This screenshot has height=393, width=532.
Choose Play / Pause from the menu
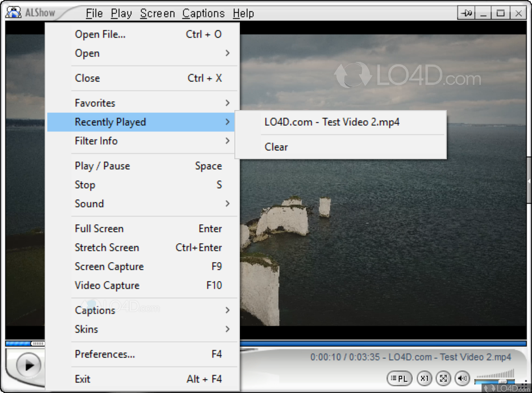pyautogui.click(x=142, y=166)
